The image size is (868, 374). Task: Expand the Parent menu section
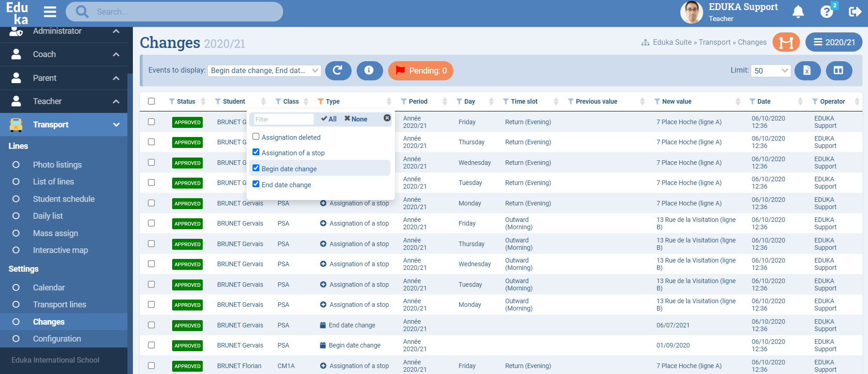pos(64,78)
